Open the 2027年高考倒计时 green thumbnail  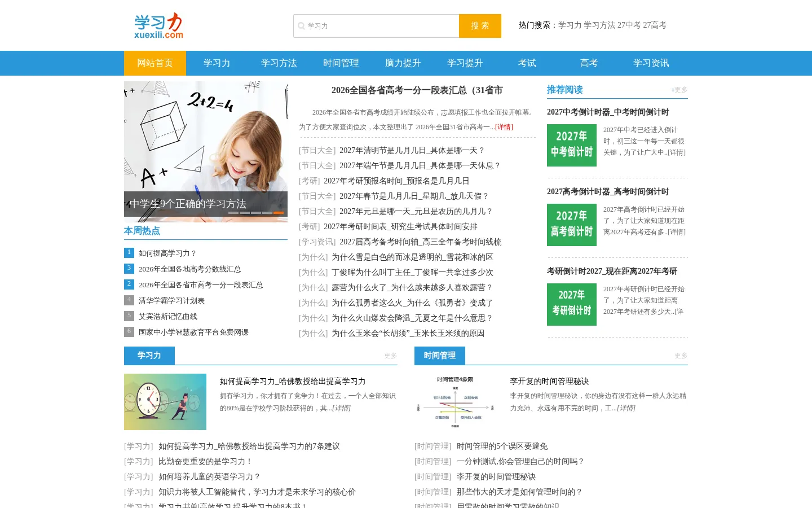coord(572,225)
